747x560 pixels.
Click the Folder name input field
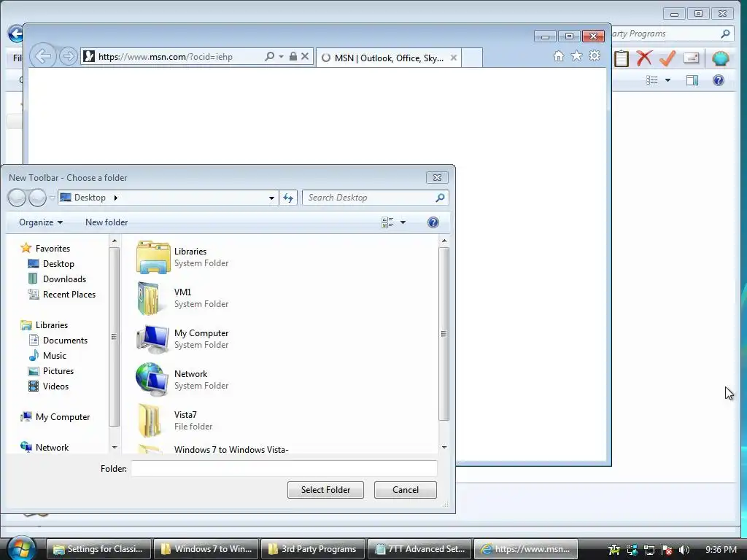284,469
